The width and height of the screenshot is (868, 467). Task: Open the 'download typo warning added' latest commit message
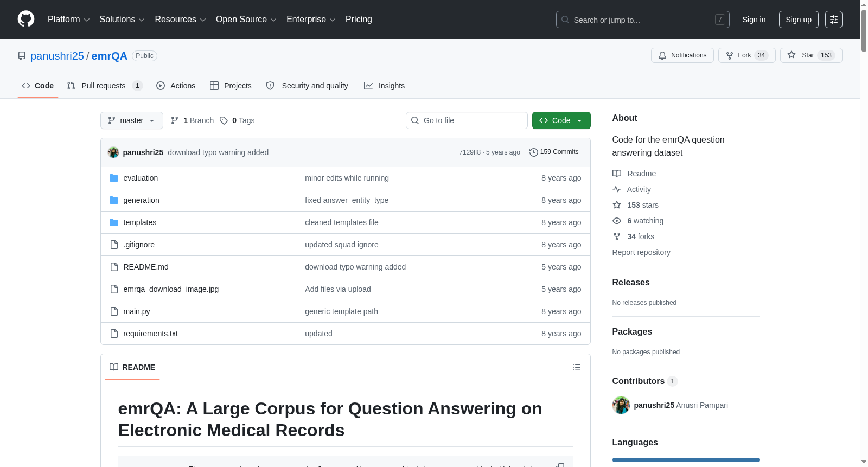coord(218,152)
